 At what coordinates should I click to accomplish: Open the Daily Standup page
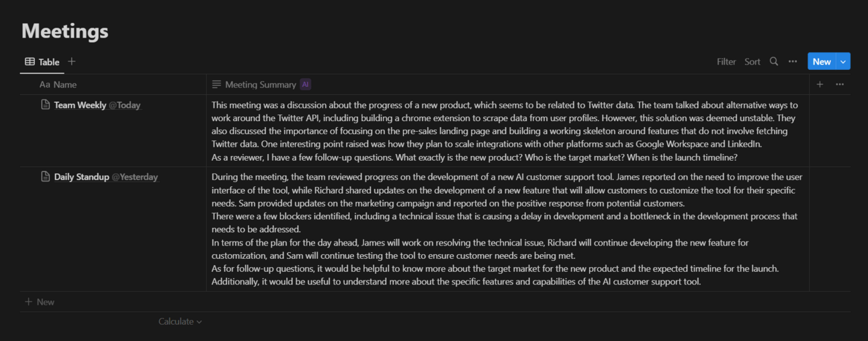coord(81,177)
